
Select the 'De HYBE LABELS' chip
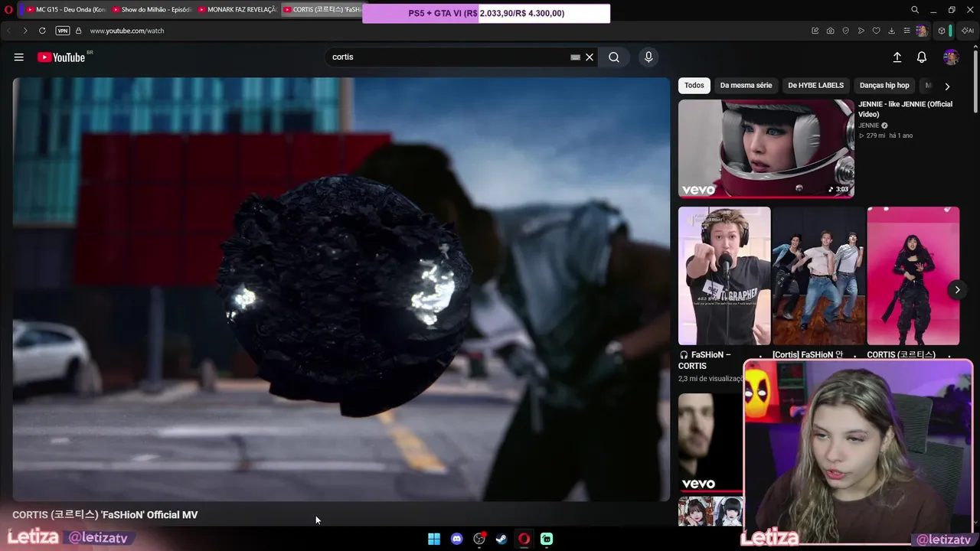[x=815, y=86]
